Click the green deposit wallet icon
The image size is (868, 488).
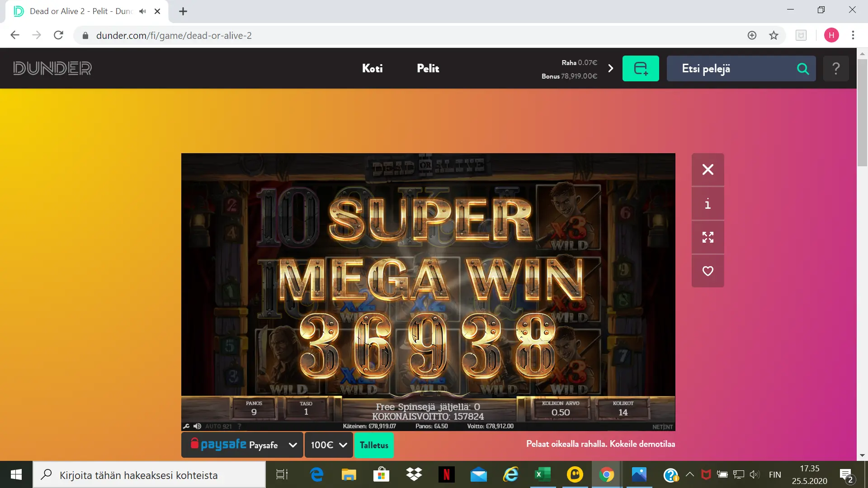pos(640,69)
